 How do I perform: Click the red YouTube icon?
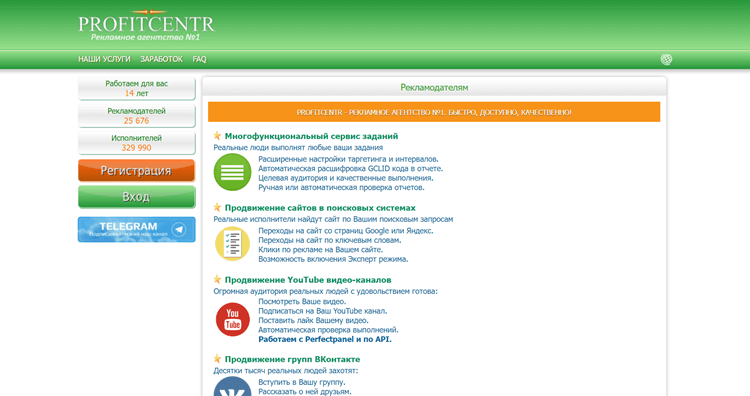tap(232, 319)
